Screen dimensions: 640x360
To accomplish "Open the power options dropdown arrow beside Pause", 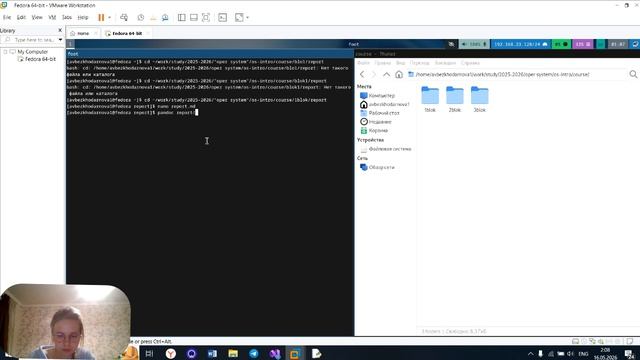I will [109, 18].
